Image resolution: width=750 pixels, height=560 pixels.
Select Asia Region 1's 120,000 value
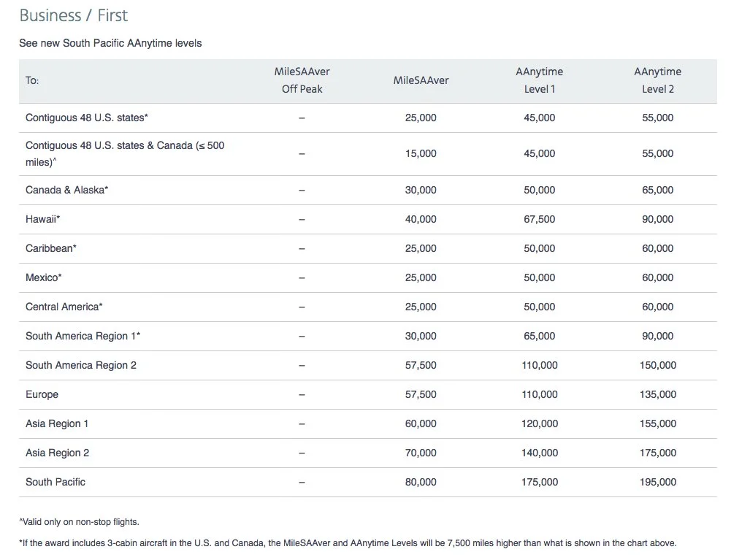(539, 423)
